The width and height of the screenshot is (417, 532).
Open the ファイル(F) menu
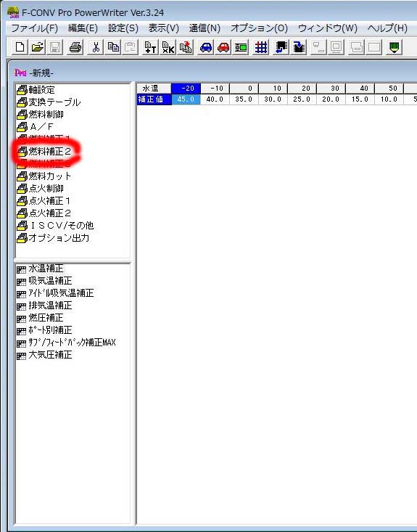35,28
